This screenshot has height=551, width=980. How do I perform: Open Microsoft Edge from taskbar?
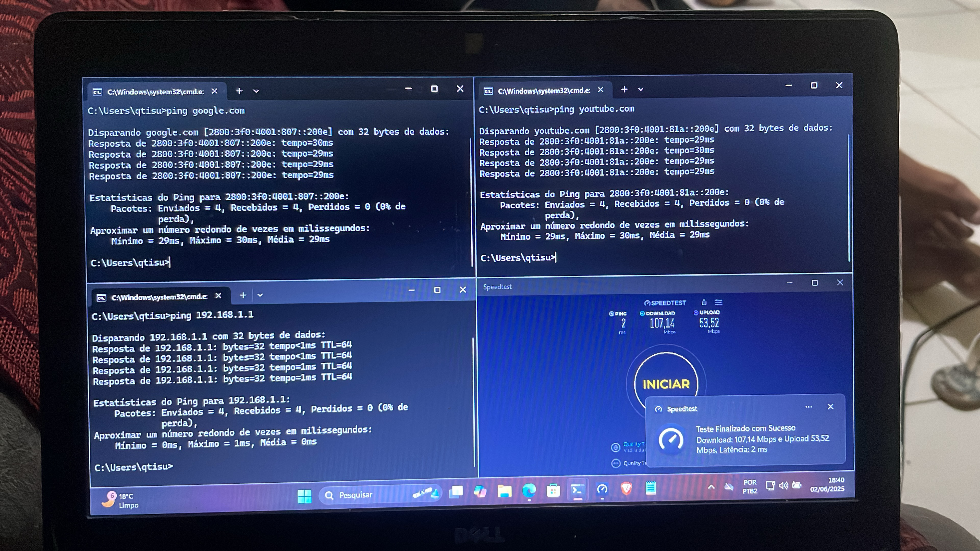point(529,491)
